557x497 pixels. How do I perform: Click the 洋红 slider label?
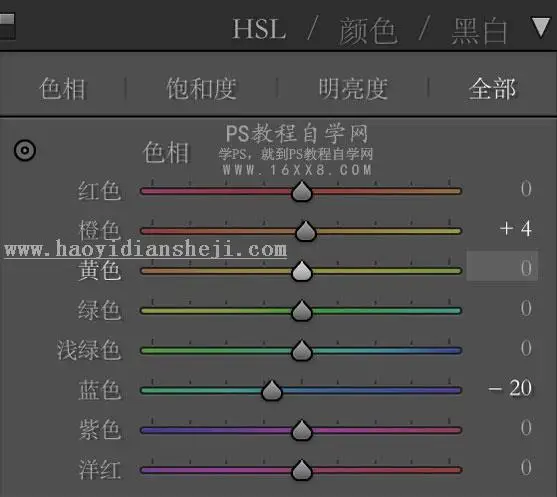tap(99, 469)
